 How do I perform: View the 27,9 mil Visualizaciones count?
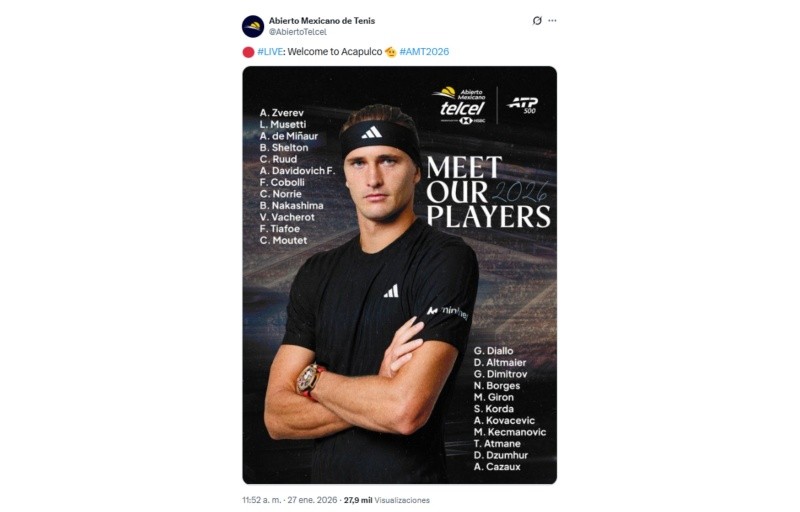[386, 499]
